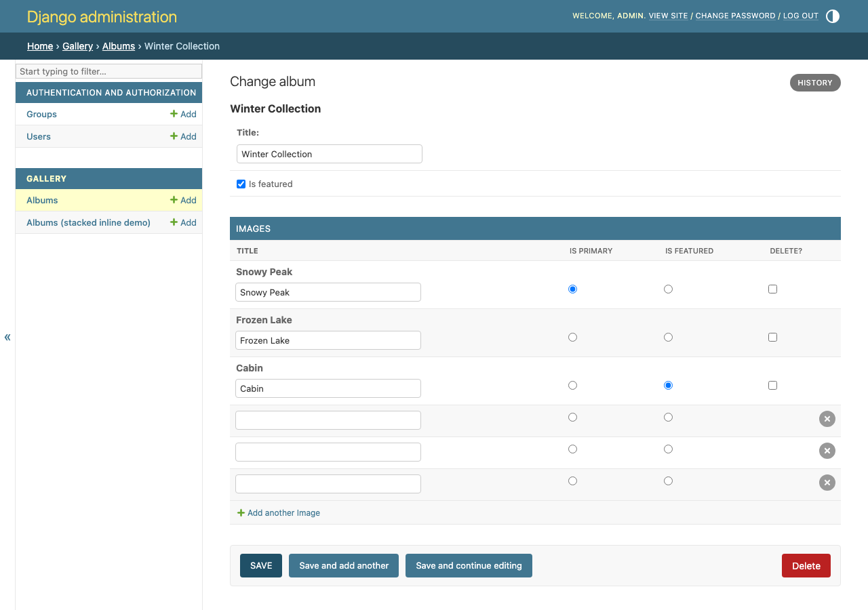The height and width of the screenshot is (610, 868).
Task: Click VIEW SITE link
Action: (668, 16)
